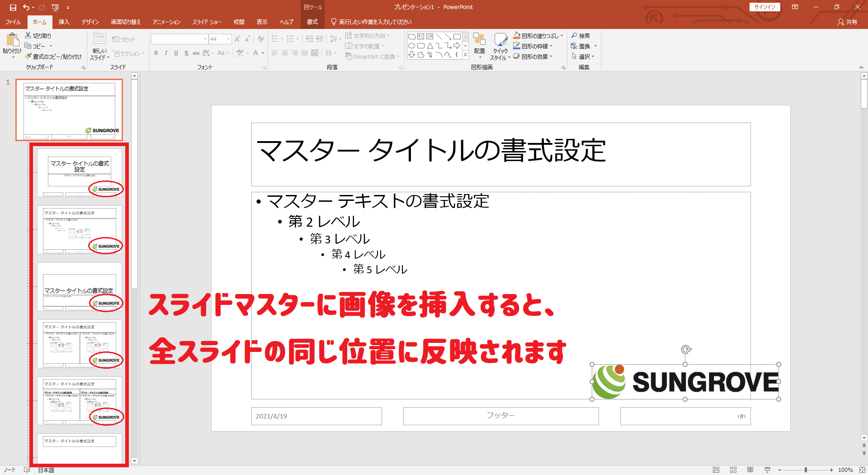
Task: Expand the Select (選択) dropdown in editing group
Action: click(x=593, y=57)
